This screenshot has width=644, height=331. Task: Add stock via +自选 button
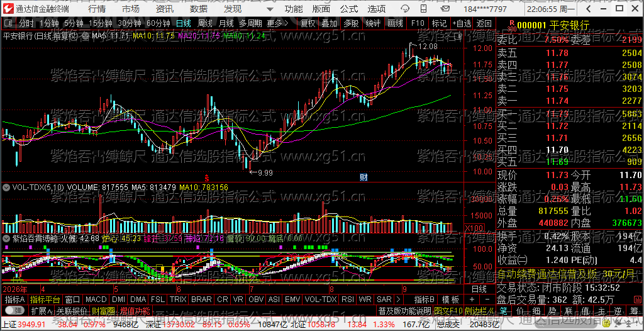point(462,23)
